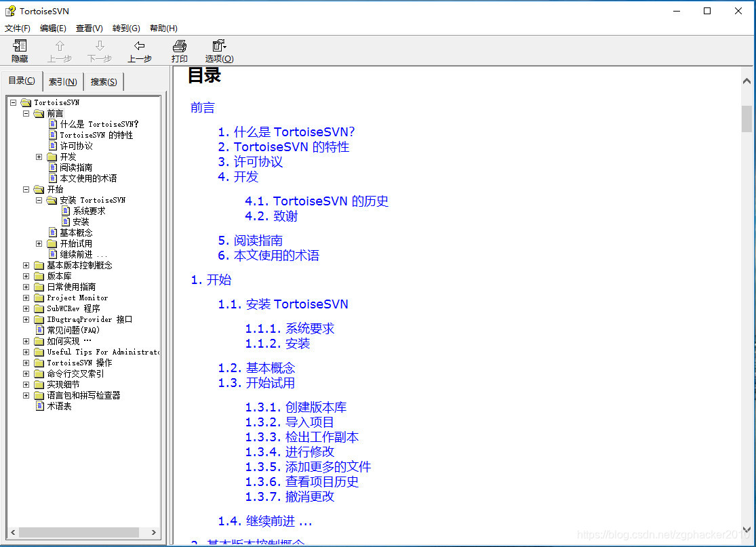Viewport: 756px width, 547px height.
Task: Click the page icon beside 许可协议
Action: [53, 146]
